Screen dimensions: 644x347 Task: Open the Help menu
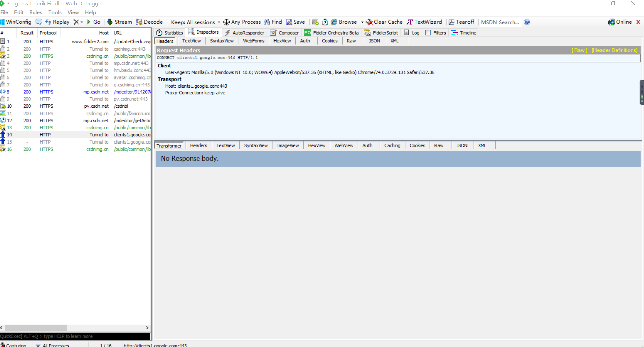(x=90, y=12)
